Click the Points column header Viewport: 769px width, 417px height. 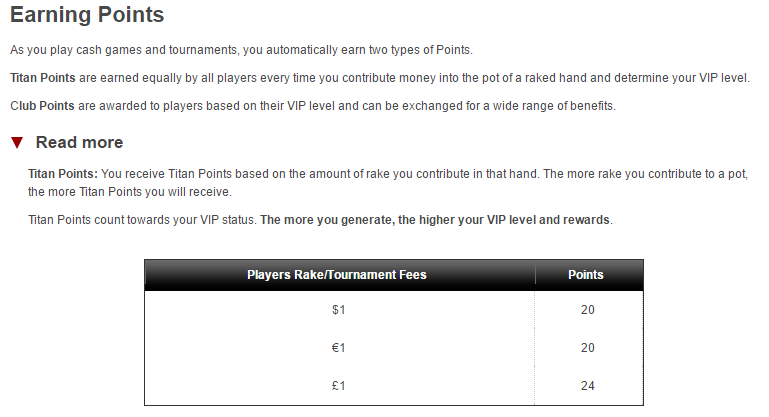tap(586, 275)
